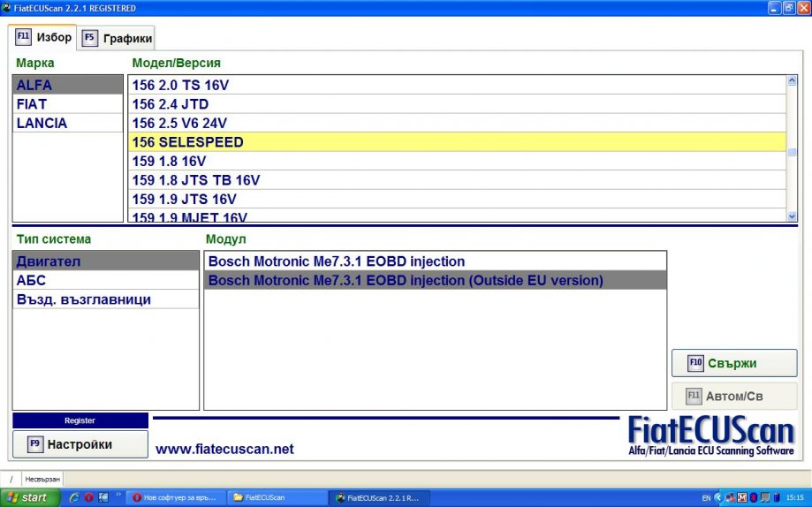The image size is (812, 507).
Task: Launch Opera from the quick launch bar
Action: pyautogui.click(x=88, y=498)
